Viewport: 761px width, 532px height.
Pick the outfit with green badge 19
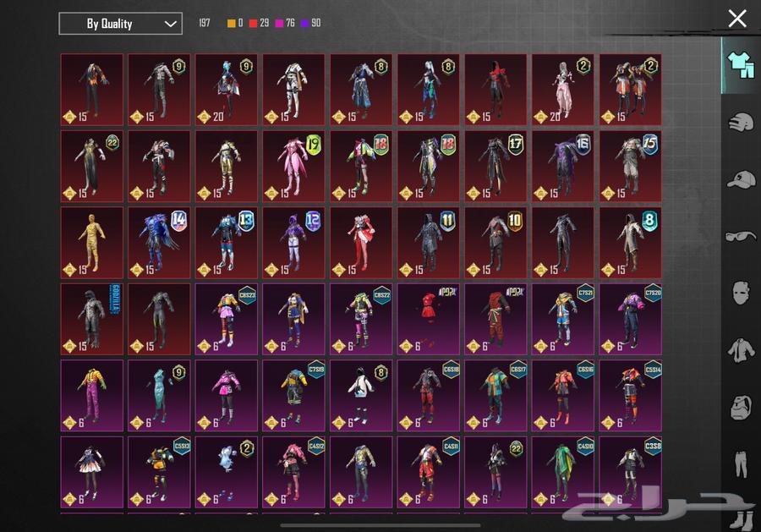(293, 166)
